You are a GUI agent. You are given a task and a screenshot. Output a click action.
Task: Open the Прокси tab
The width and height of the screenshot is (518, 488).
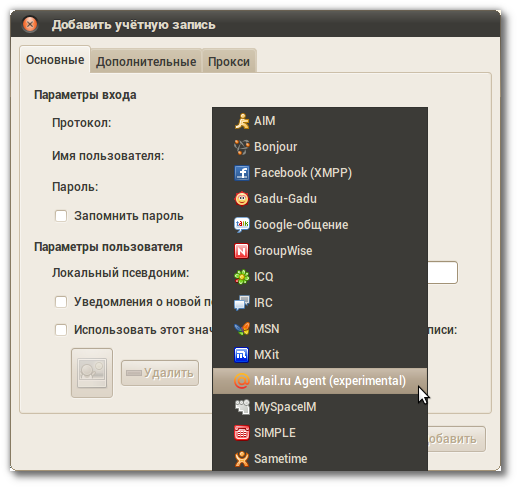click(x=229, y=62)
